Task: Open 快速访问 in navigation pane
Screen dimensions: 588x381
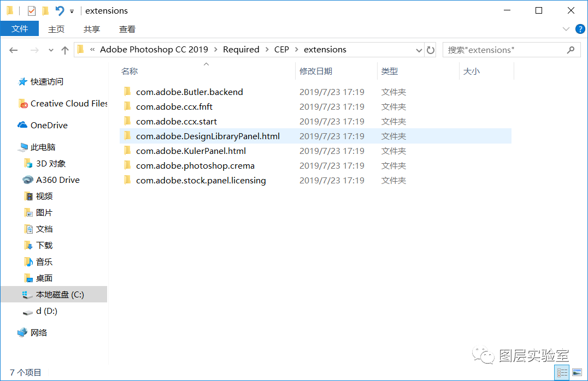Action: (46, 82)
